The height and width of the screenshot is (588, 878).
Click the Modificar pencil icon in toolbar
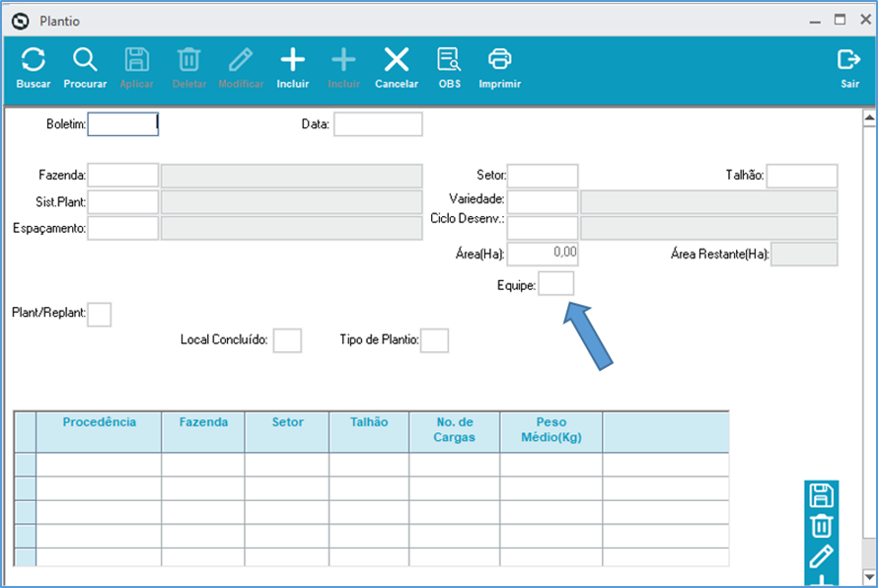(x=241, y=59)
